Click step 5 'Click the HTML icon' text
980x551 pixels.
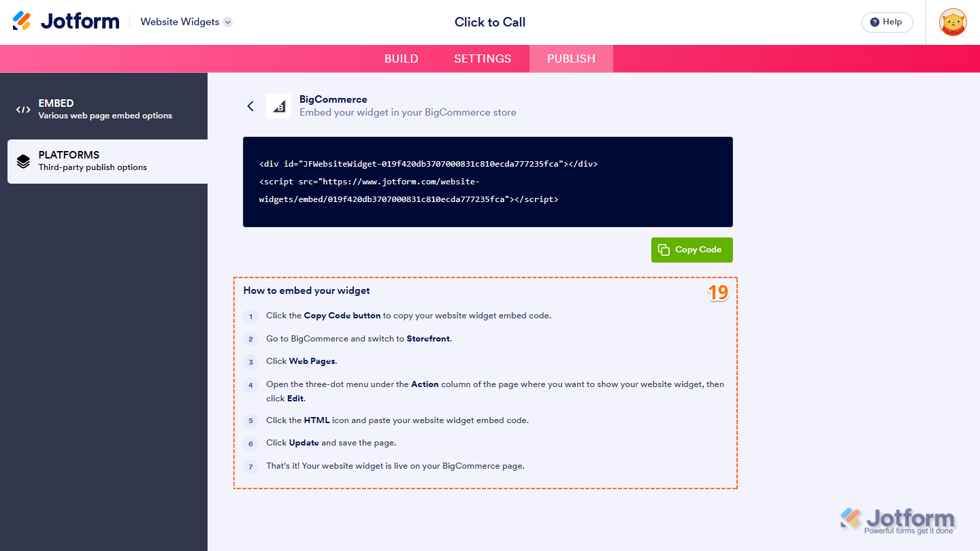coord(397,420)
